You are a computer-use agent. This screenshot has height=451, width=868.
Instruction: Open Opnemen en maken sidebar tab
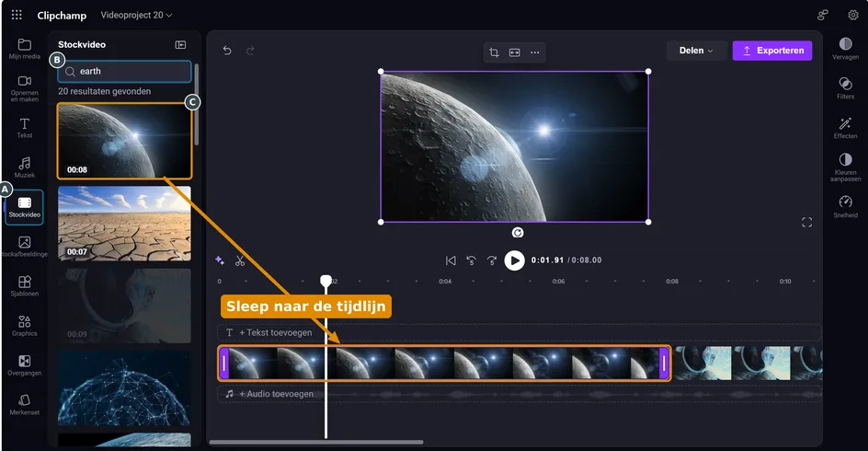point(24,88)
